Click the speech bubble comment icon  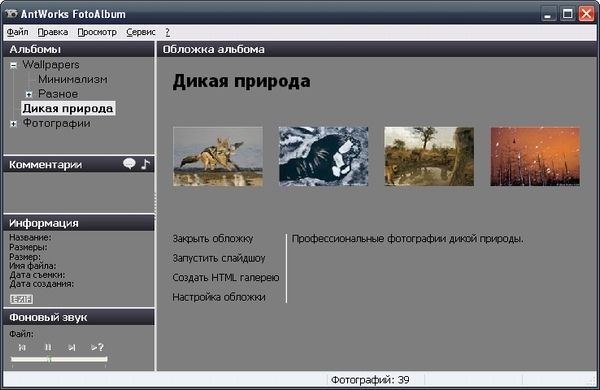(x=129, y=164)
